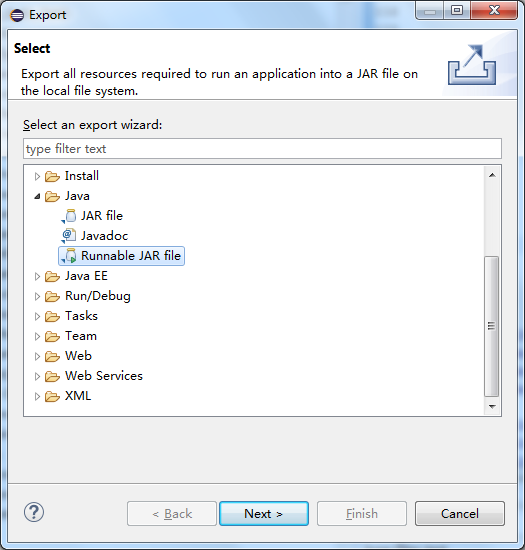Click the Java EE folder icon
This screenshot has width=525, height=550.
pos(53,276)
